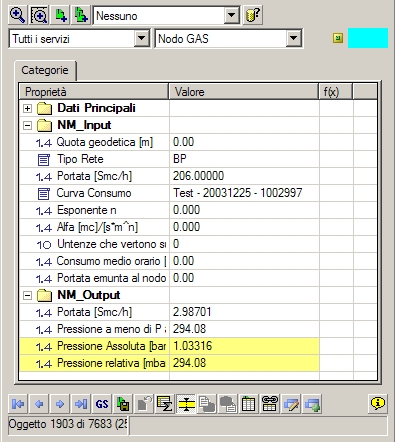Expand the Dati Principali category
The height and width of the screenshot is (442, 395).
28,108
